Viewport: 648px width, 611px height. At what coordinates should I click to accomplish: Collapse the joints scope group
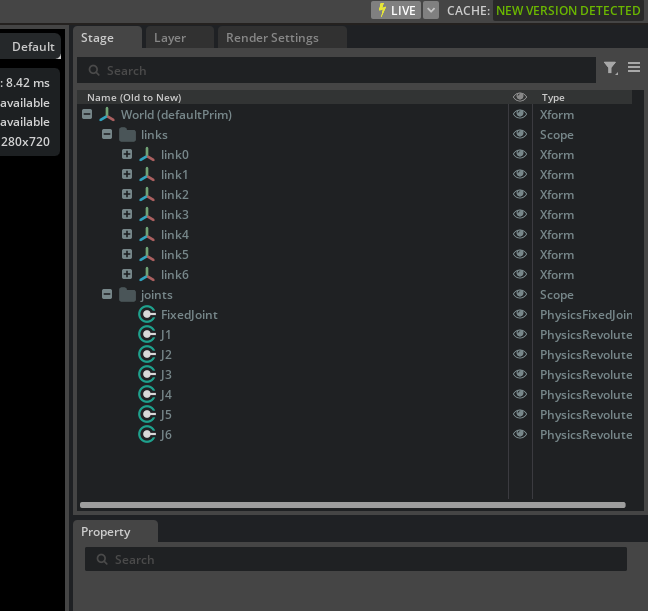point(107,295)
